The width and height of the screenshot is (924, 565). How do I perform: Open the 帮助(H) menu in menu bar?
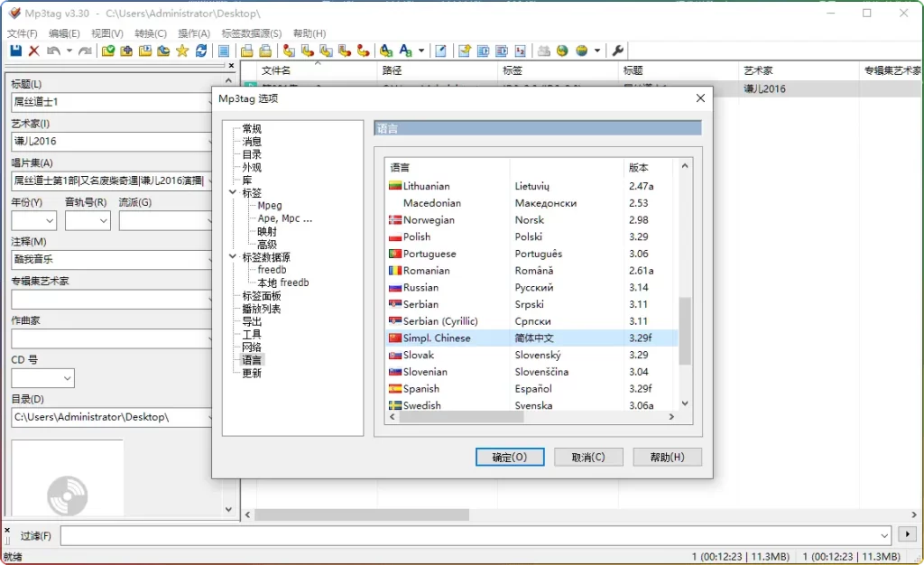(x=310, y=33)
